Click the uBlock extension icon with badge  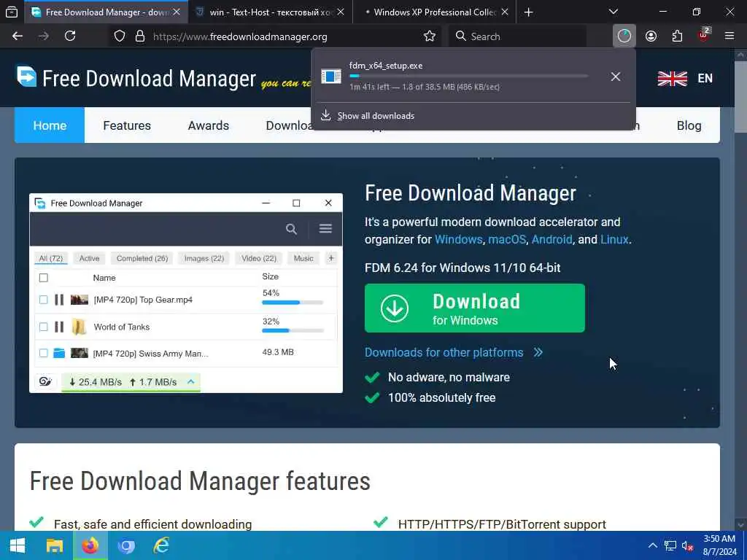click(704, 35)
